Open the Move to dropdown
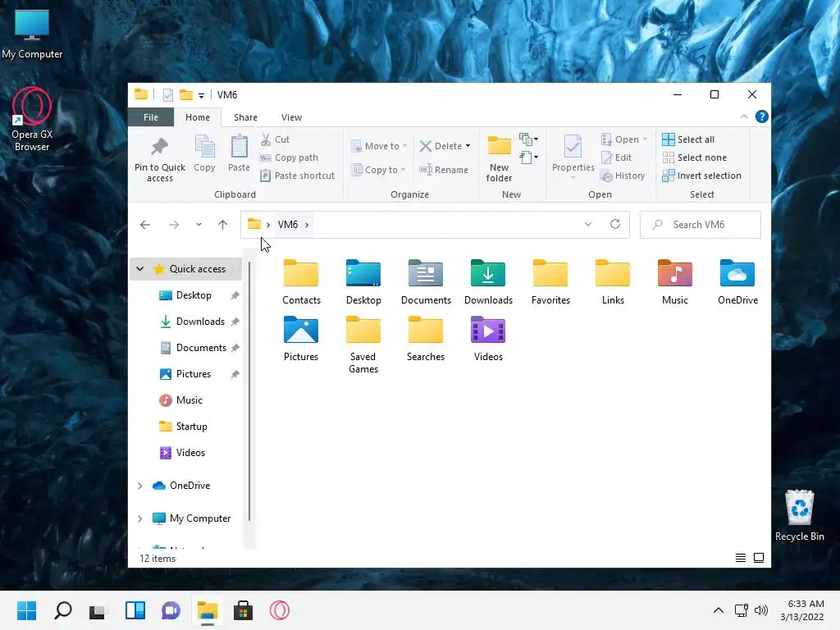 tap(379, 146)
